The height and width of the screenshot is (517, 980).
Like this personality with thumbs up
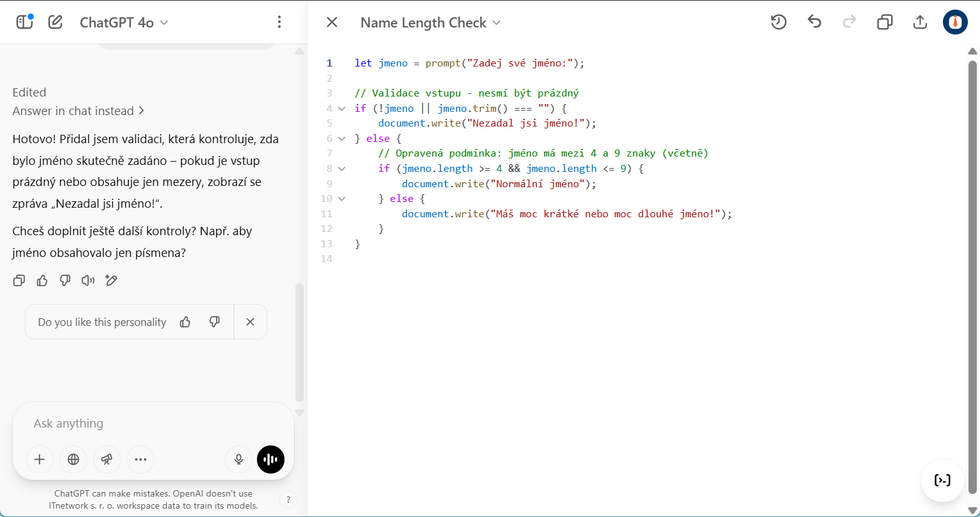click(x=185, y=322)
